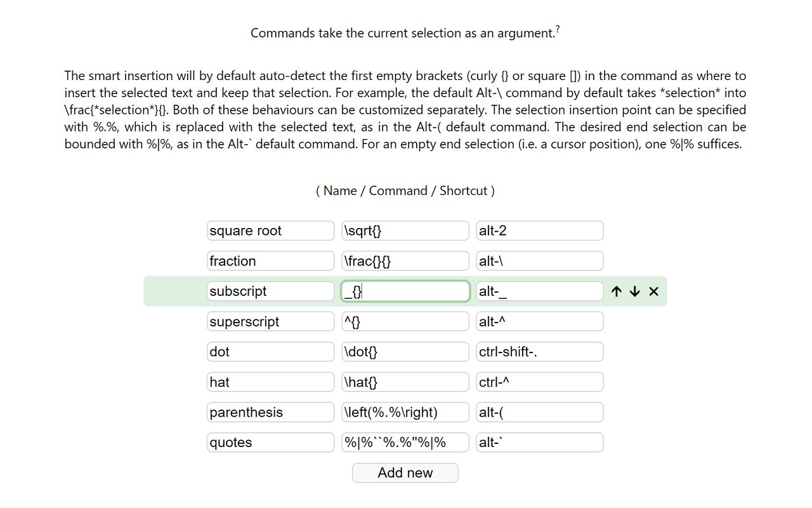Image resolution: width=812 pixels, height=508 pixels.
Task: Edit the subscript name field
Action: [x=270, y=291]
